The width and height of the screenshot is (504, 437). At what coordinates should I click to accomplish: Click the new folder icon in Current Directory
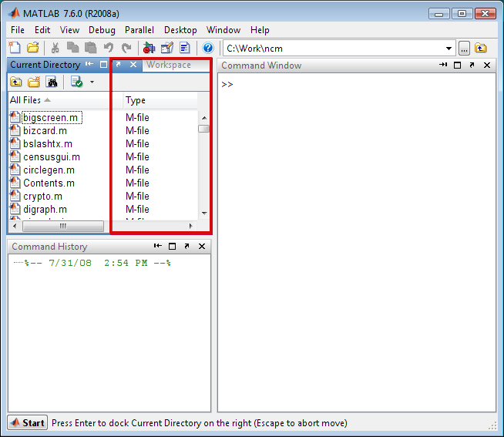pos(33,82)
